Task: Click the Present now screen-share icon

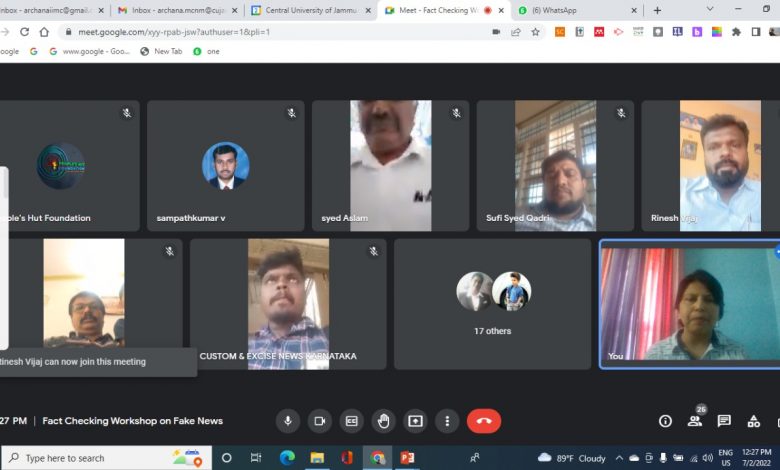Action: (x=415, y=421)
